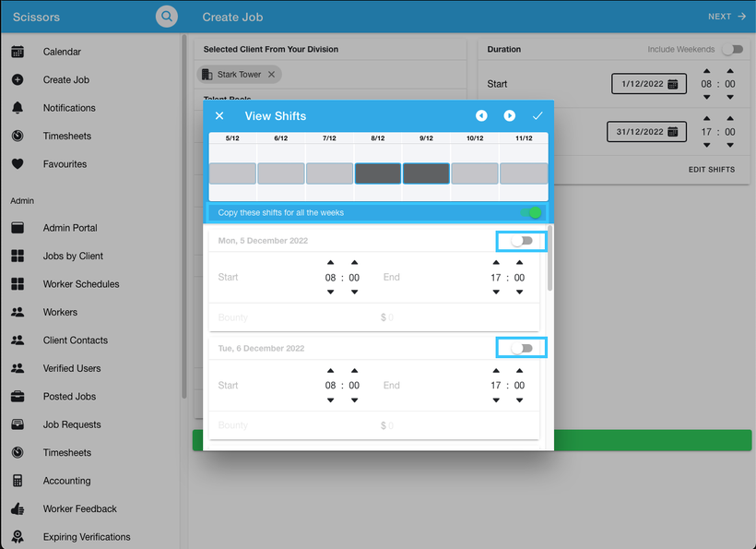Decrease Monday end minutes with down arrow
This screenshot has height=549, width=756.
click(519, 292)
